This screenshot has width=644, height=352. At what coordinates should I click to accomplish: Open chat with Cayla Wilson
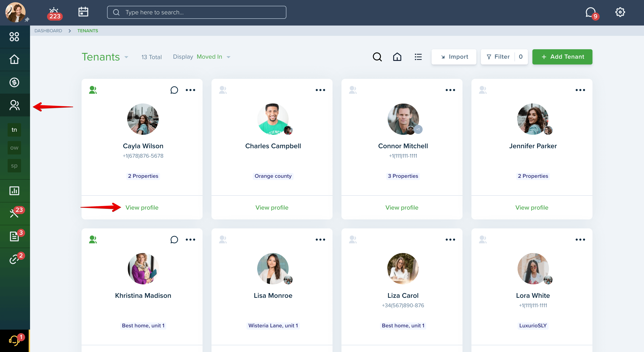coord(174,90)
